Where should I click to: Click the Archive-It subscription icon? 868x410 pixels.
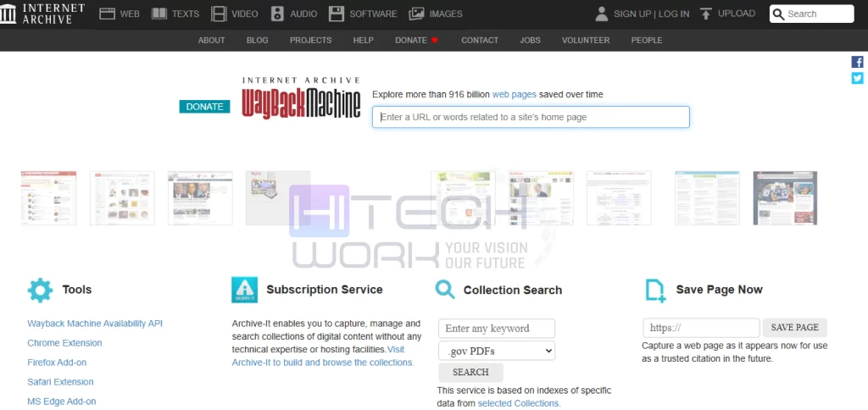coord(245,290)
